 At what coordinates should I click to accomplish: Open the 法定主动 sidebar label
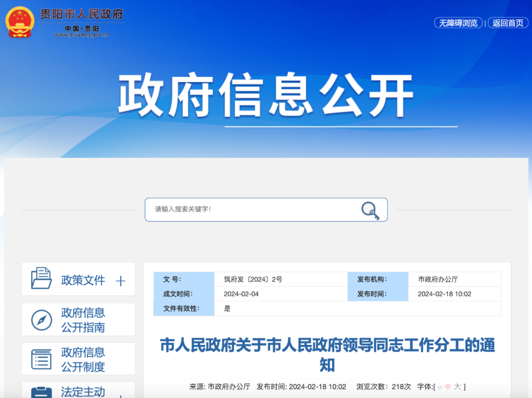tap(83, 392)
